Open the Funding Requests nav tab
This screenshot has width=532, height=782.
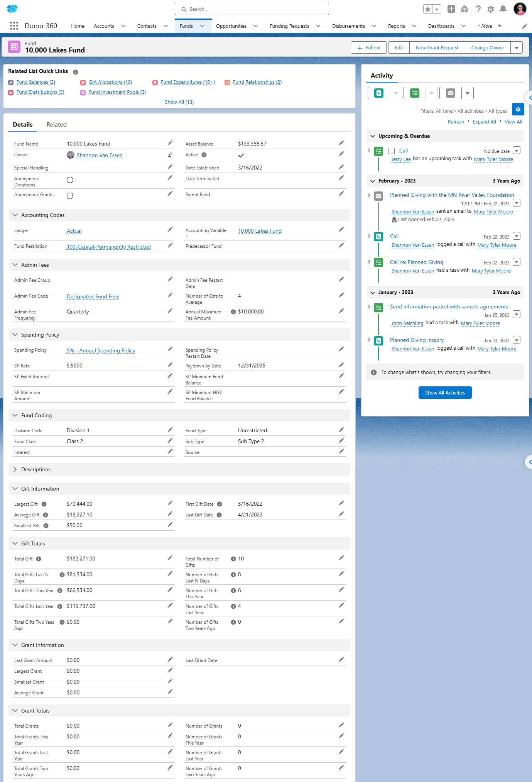[289, 26]
